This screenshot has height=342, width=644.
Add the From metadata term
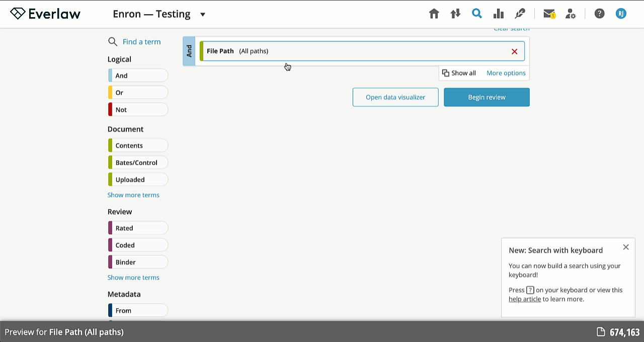[138, 310]
